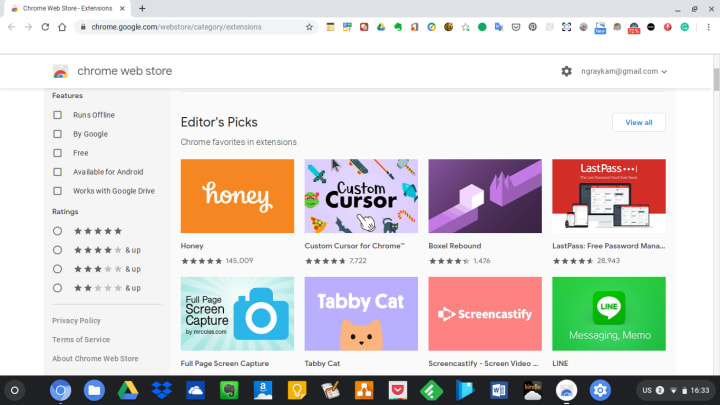Open Feedly app from the shelf

(x=432, y=390)
